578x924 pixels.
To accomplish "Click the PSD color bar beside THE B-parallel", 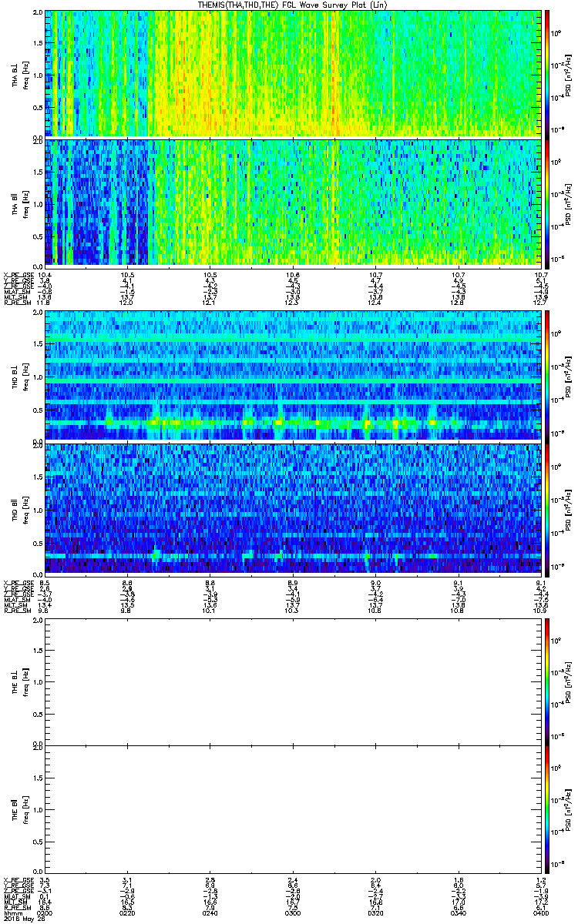I will pyautogui.click(x=547, y=809).
